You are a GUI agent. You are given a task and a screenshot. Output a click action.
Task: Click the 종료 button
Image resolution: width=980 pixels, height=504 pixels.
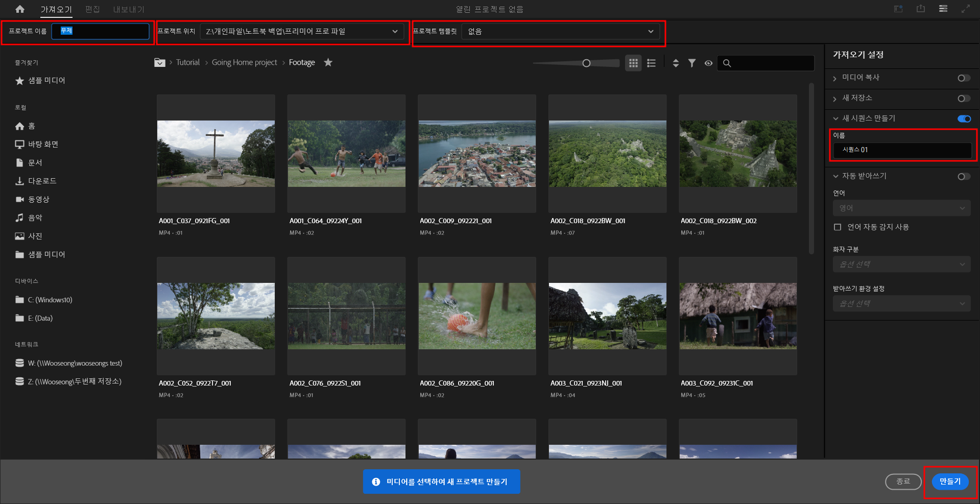tap(903, 482)
